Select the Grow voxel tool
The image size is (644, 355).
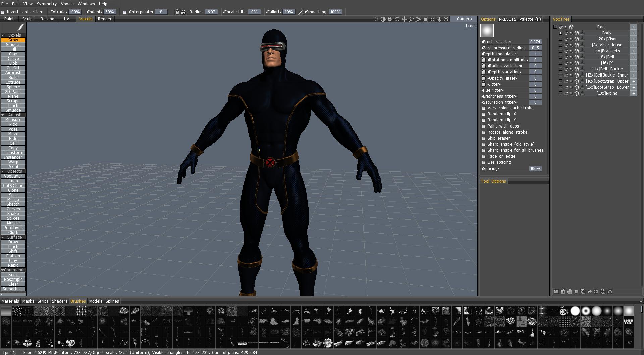(13, 40)
